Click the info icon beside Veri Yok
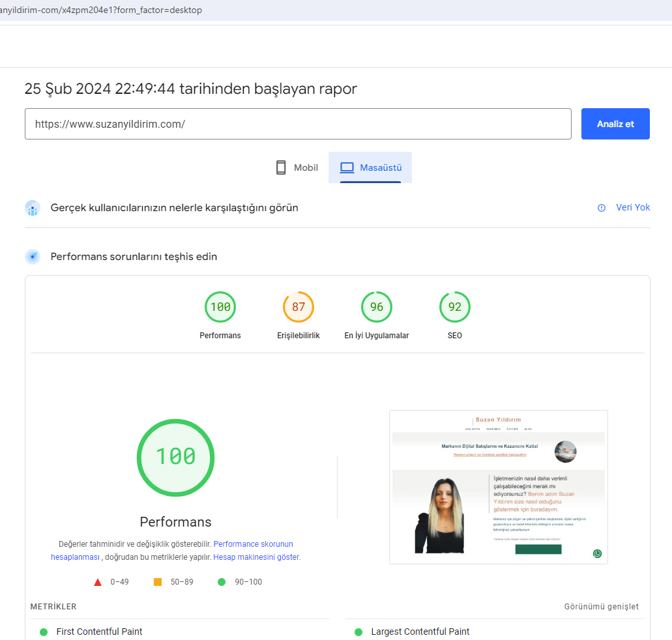The image size is (672, 640). click(x=602, y=208)
